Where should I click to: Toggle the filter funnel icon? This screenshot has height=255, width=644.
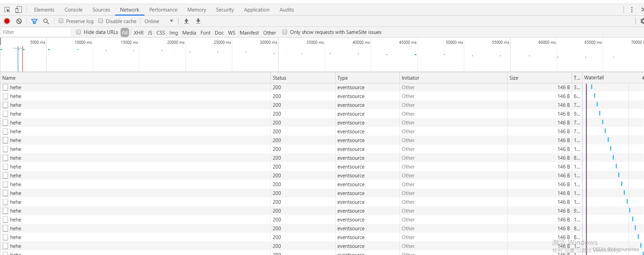[34, 21]
